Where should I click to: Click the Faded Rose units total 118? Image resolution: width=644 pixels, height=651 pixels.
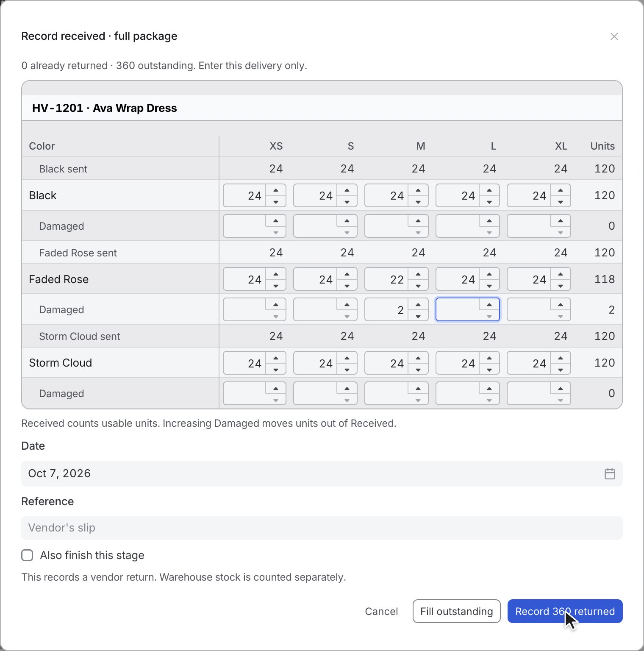pyautogui.click(x=605, y=279)
